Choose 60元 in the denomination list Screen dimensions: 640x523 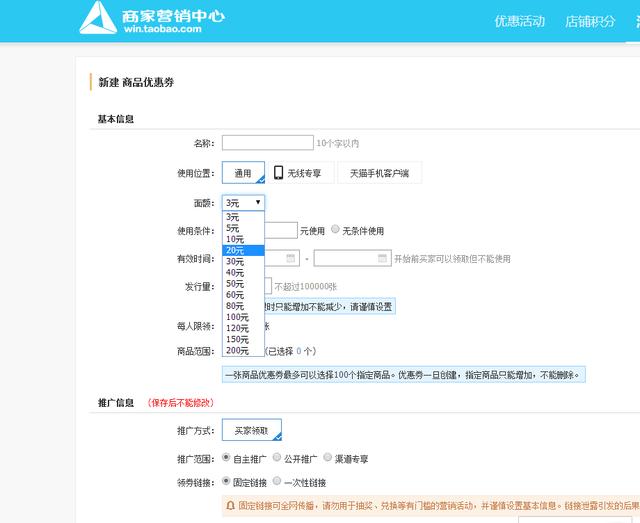(243, 294)
